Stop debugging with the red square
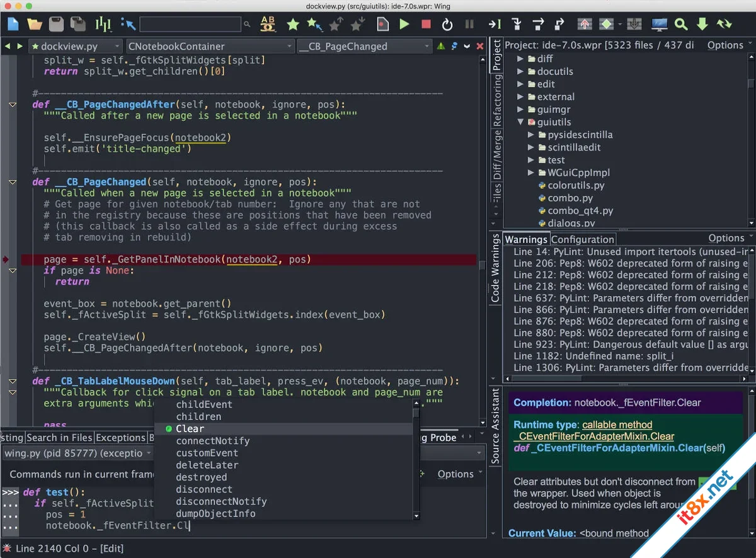Viewport: 756px width, 558px height. [x=426, y=25]
